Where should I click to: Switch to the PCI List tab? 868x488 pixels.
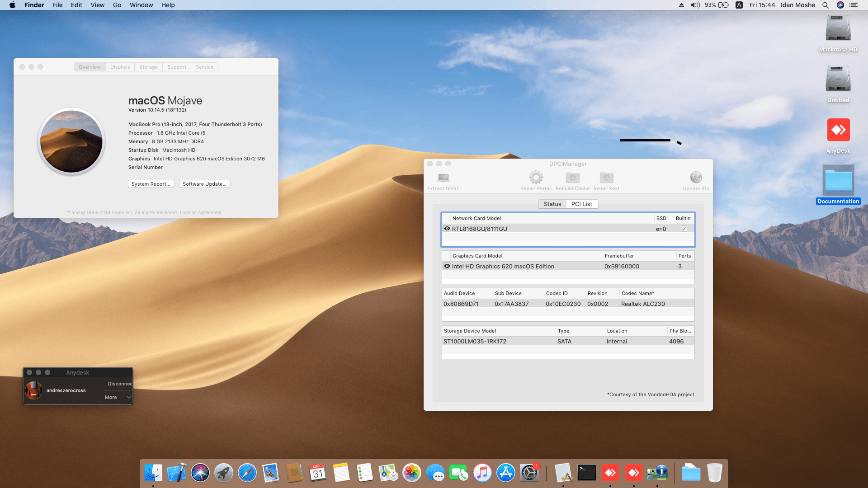[582, 204]
